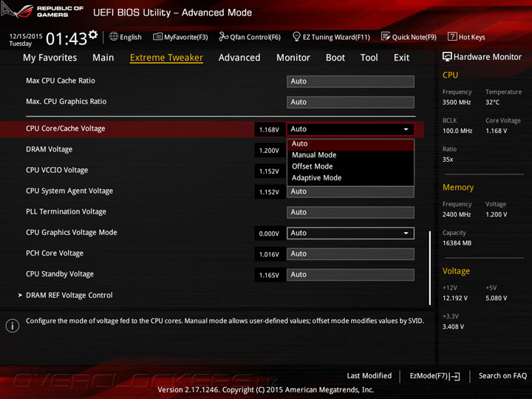Start EZ Tuning Wizard(F11)
The width and height of the screenshot is (532, 399).
coord(336,37)
